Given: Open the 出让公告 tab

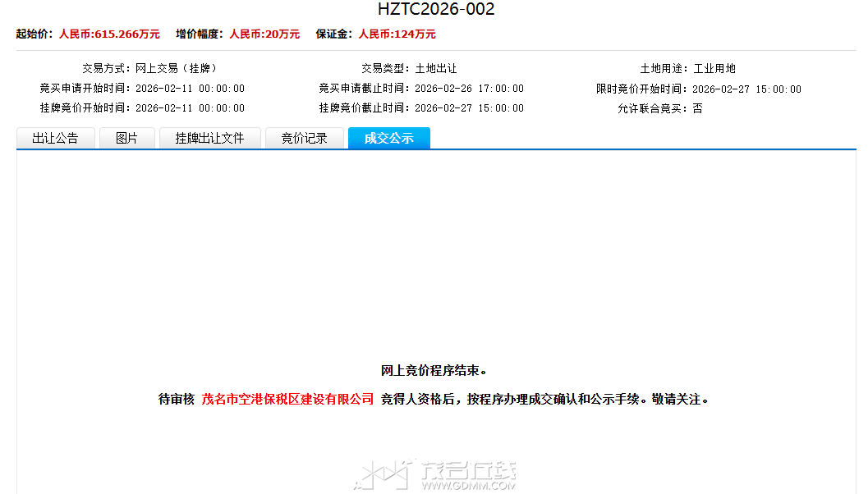Looking at the screenshot, I should pyautogui.click(x=55, y=139).
